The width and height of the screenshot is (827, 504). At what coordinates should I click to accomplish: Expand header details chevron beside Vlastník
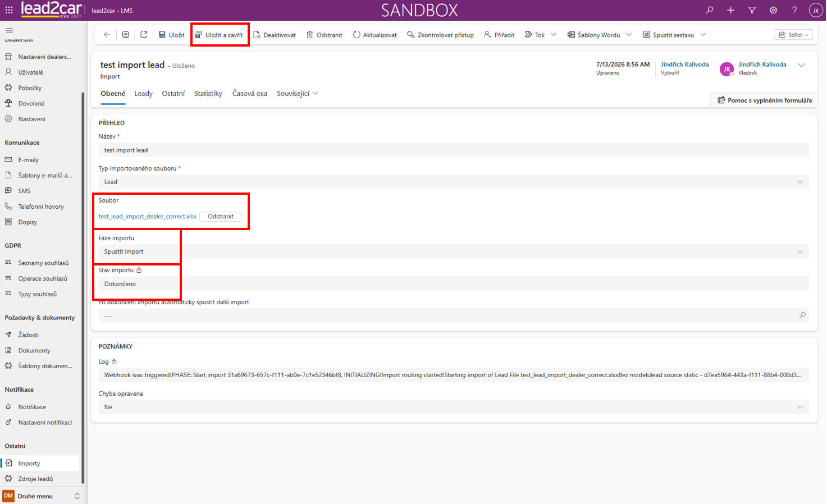(802, 65)
